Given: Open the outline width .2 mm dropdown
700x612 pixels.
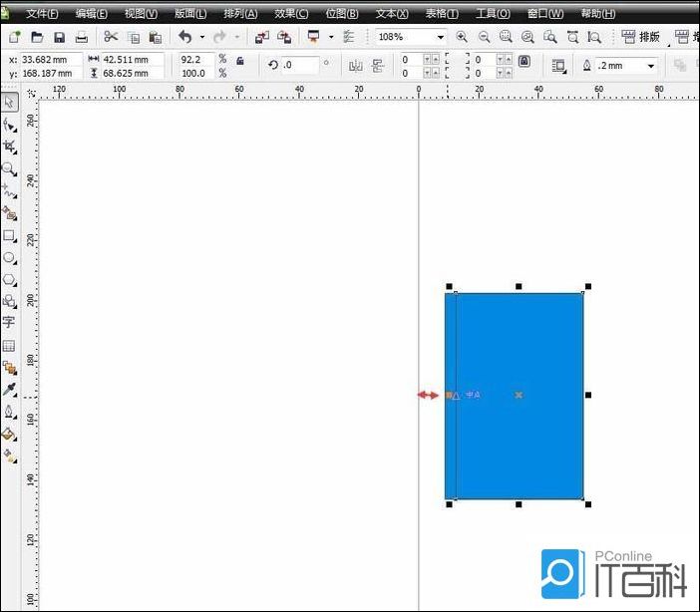Looking at the screenshot, I should 651,66.
